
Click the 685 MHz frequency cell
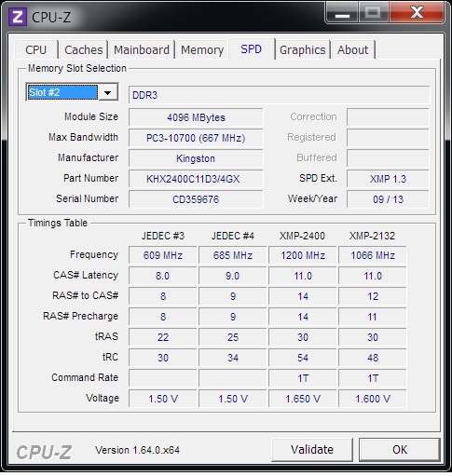[233, 255]
